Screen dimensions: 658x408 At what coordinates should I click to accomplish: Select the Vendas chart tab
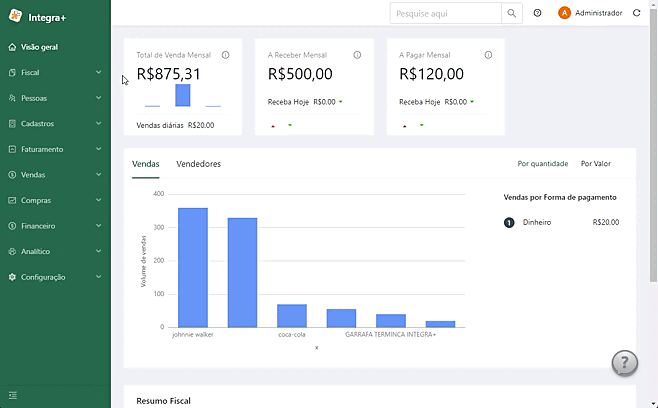click(146, 164)
